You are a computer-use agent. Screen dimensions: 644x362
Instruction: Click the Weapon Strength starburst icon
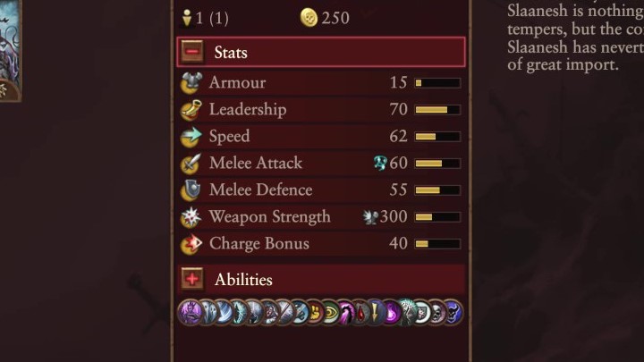coord(191,217)
